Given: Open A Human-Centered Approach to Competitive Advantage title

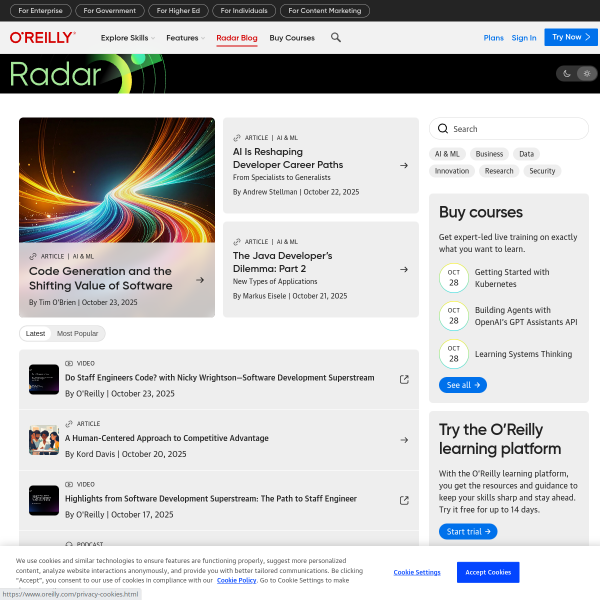Looking at the screenshot, I should click(166, 438).
